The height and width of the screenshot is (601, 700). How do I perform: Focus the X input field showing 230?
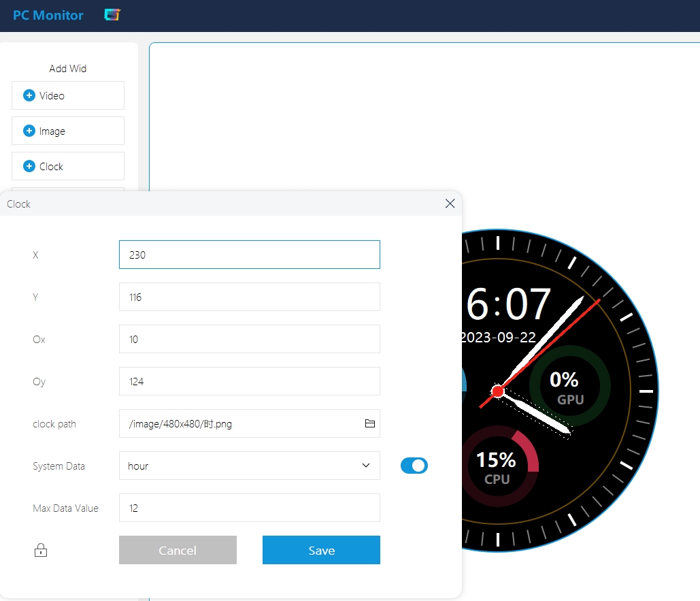click(x=249, y=255)
